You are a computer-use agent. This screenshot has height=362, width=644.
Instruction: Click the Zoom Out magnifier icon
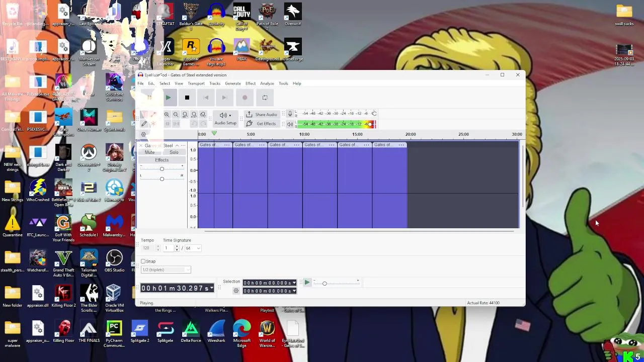pos(176,115)
